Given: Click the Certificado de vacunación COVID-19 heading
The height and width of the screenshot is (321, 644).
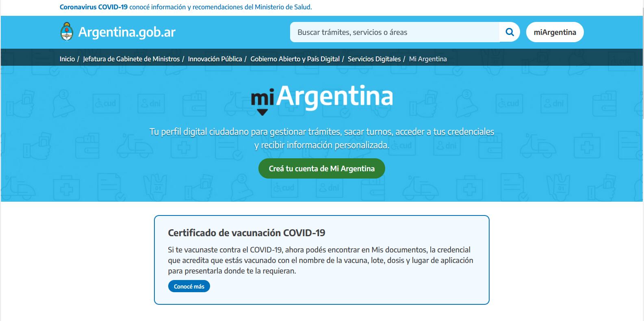Looking at the screenshot, I should pyautogui.click(x=247, y=233).
